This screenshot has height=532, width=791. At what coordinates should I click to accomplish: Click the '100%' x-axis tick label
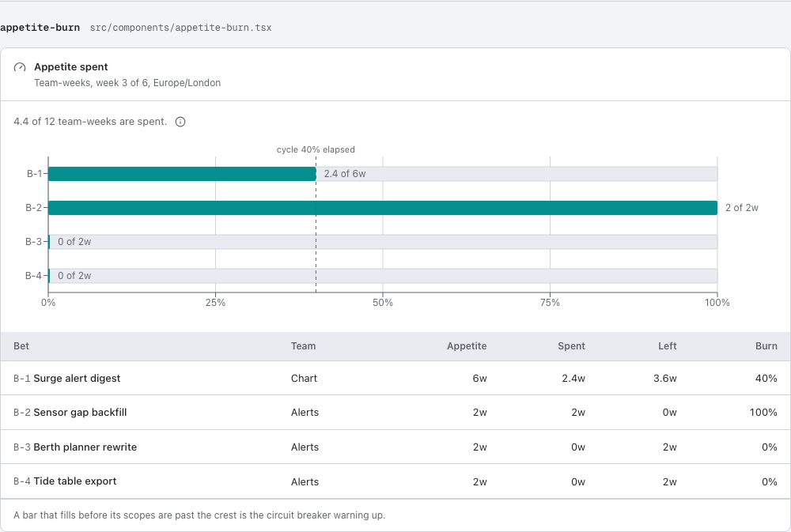(717, 303)
